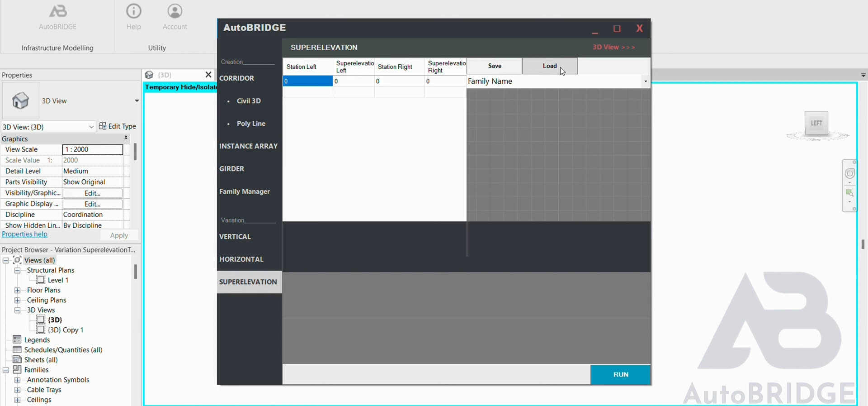Viewport: 868px width, 406px height.
Task: Collapse the Structural Plans node
Action: point(18,270)
